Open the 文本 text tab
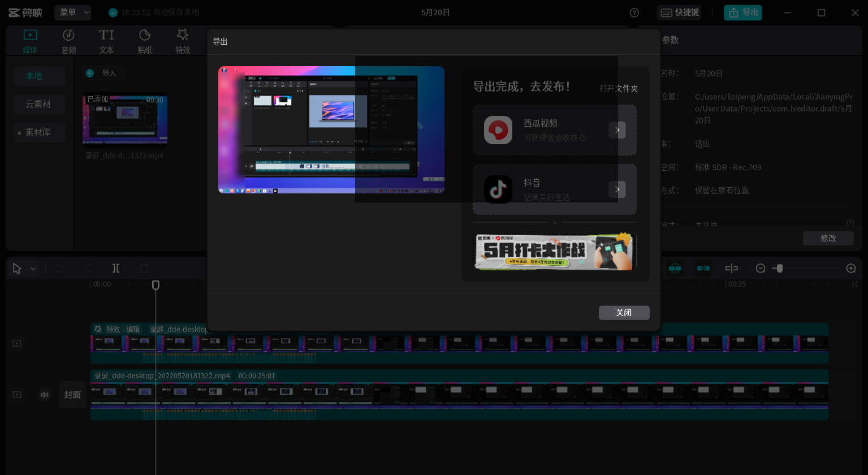 (106, 41)
